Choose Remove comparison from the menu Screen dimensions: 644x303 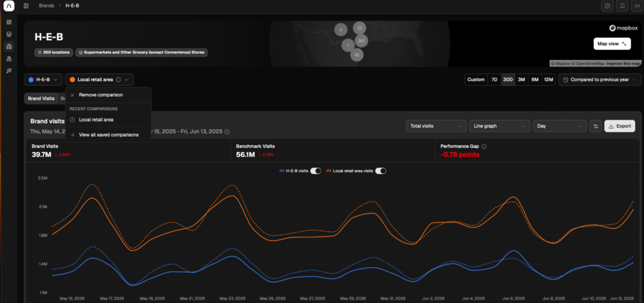point(108,95)
